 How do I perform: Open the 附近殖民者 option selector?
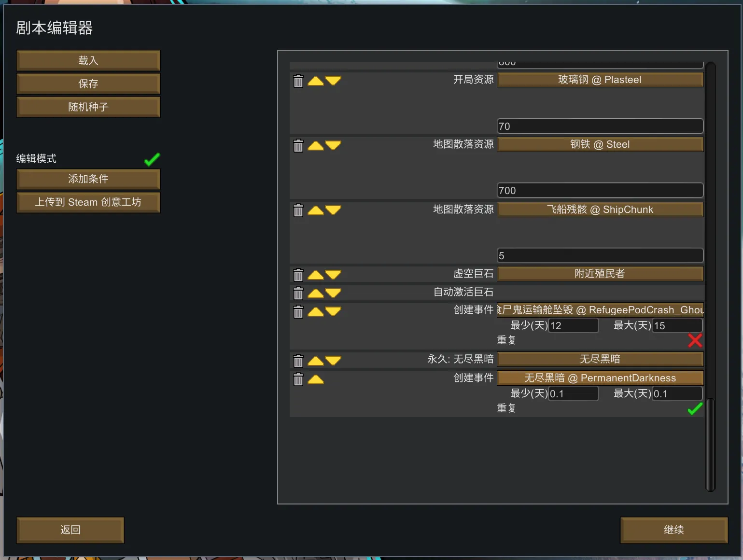(600, 274)
